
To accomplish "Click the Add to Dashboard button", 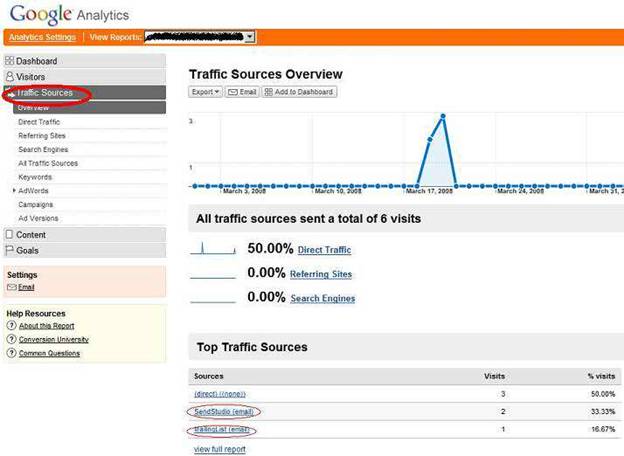I will point(299,92).
